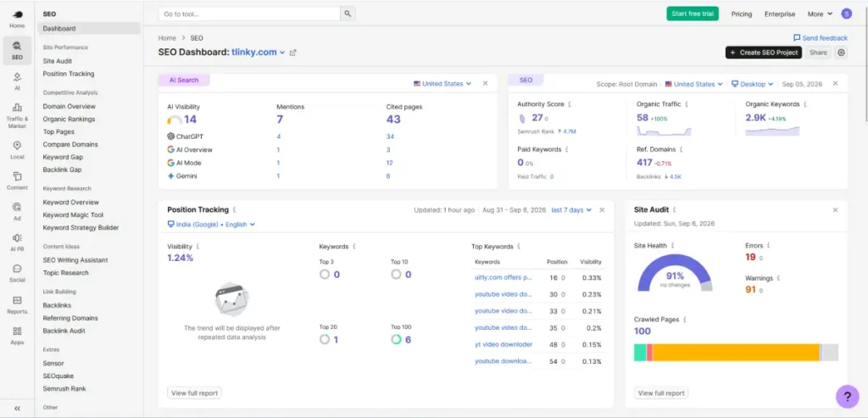
Task: Click orange segment of crawled pages bar
Action: coord(736,353)
